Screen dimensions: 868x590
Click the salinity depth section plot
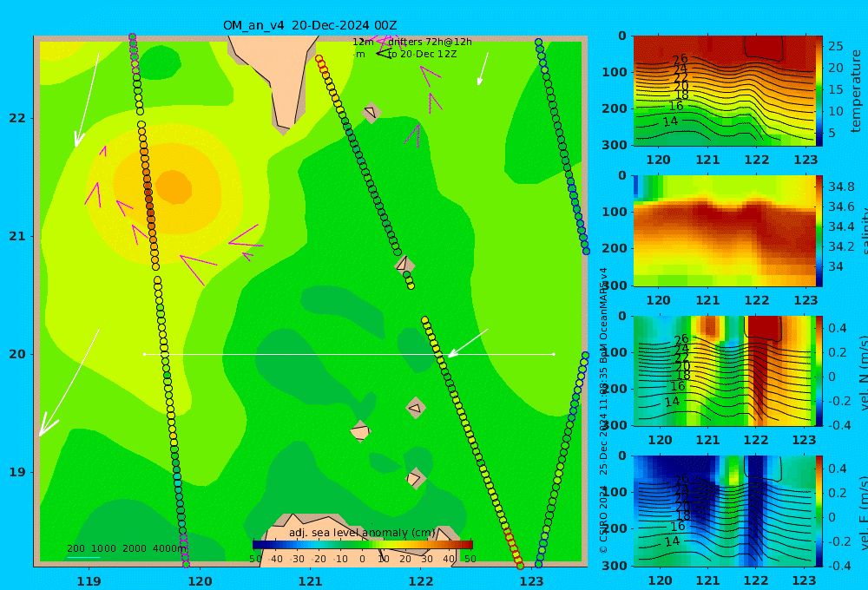[x=724, y=231]
